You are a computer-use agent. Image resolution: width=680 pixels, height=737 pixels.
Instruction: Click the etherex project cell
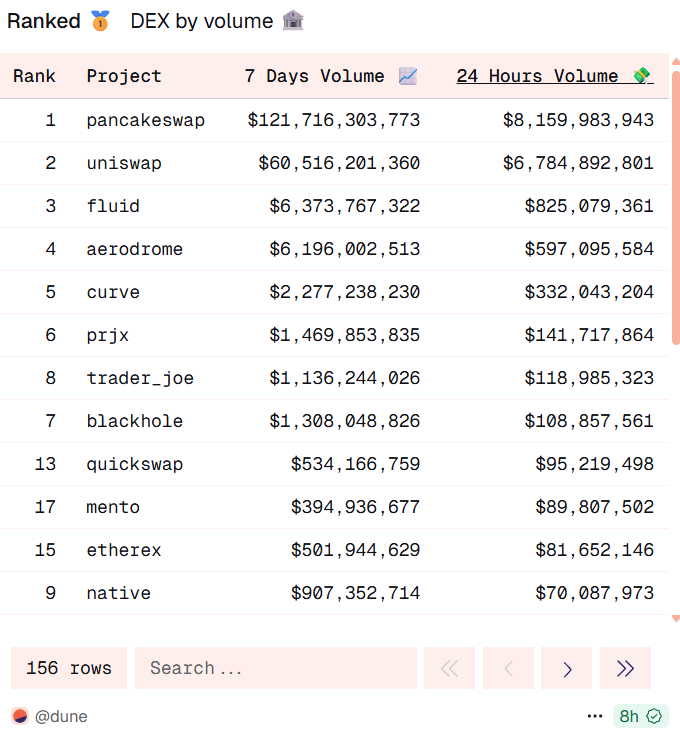(124, 550)
